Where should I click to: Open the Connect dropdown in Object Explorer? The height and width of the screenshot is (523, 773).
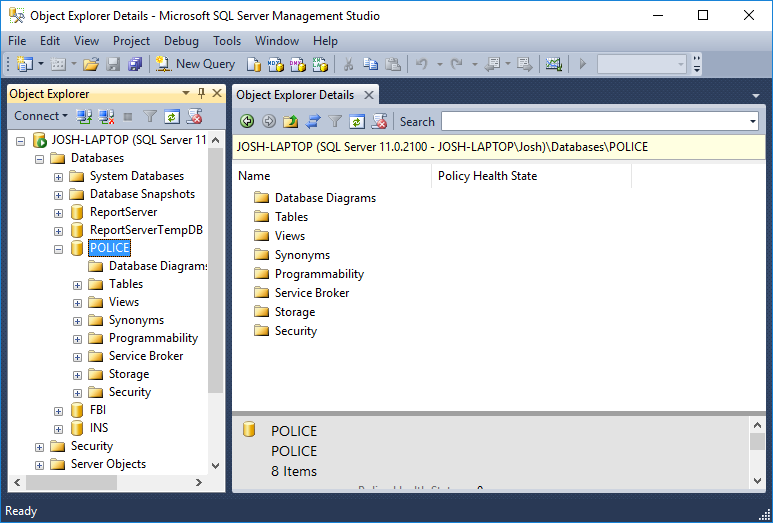click(41, 116)
